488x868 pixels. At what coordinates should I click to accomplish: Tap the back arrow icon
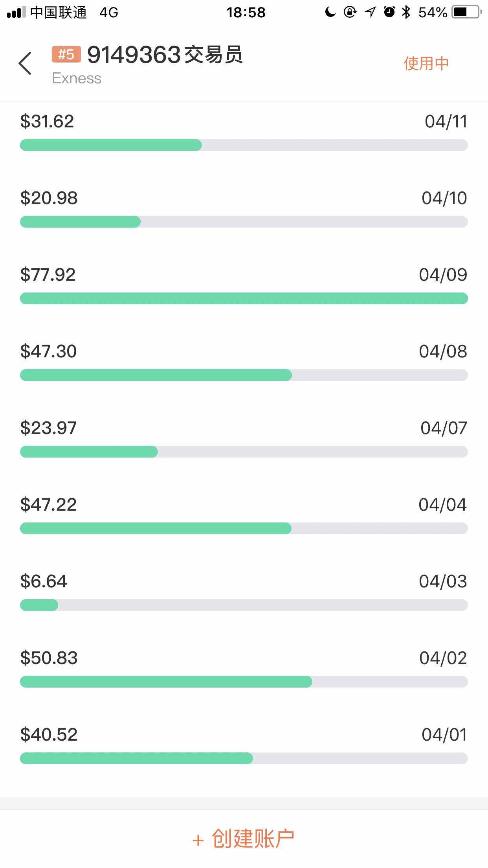pyautogui.click(x=25, y=63)
